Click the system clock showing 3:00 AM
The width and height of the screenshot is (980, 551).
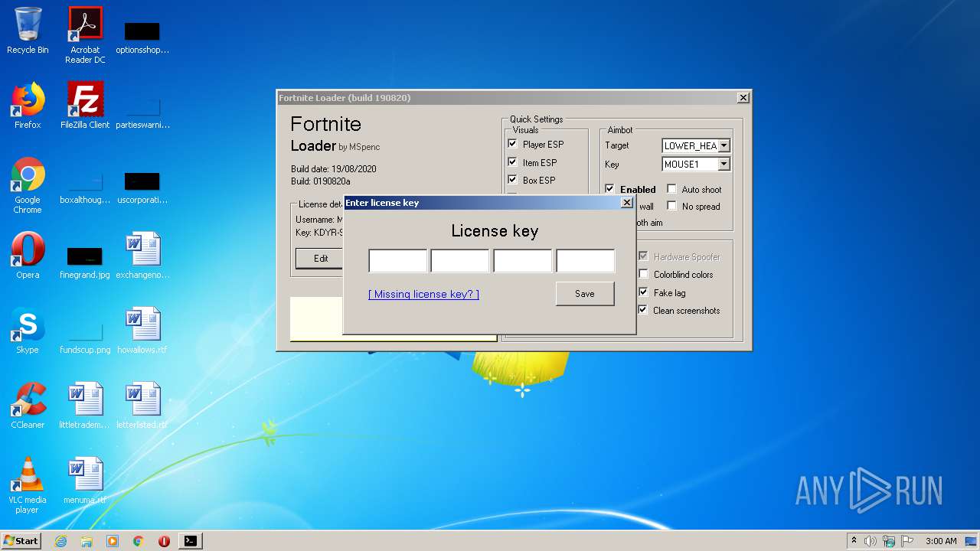[x=941, y=541]
